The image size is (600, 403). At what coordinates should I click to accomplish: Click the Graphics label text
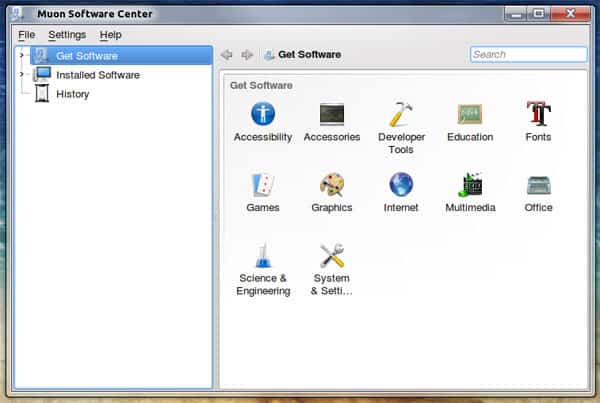click(x=332, y=207)
